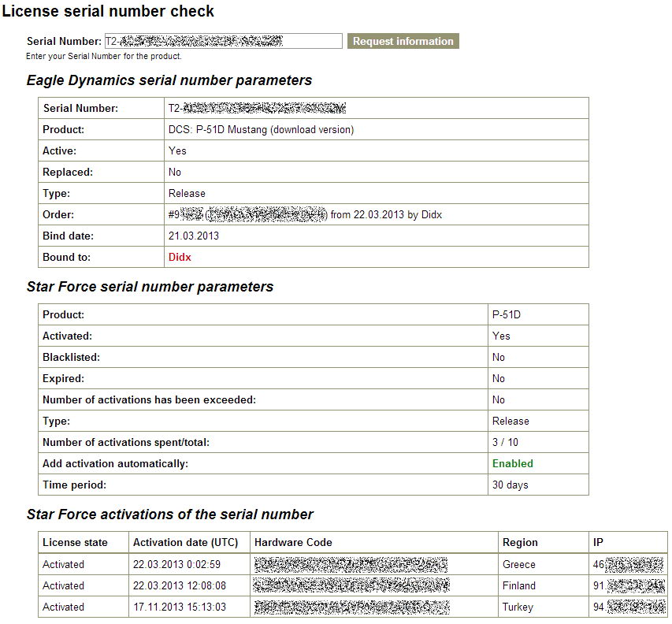Click the '3 / 10' activations value
The image size is (672, 624).
(x=505, y=442)
